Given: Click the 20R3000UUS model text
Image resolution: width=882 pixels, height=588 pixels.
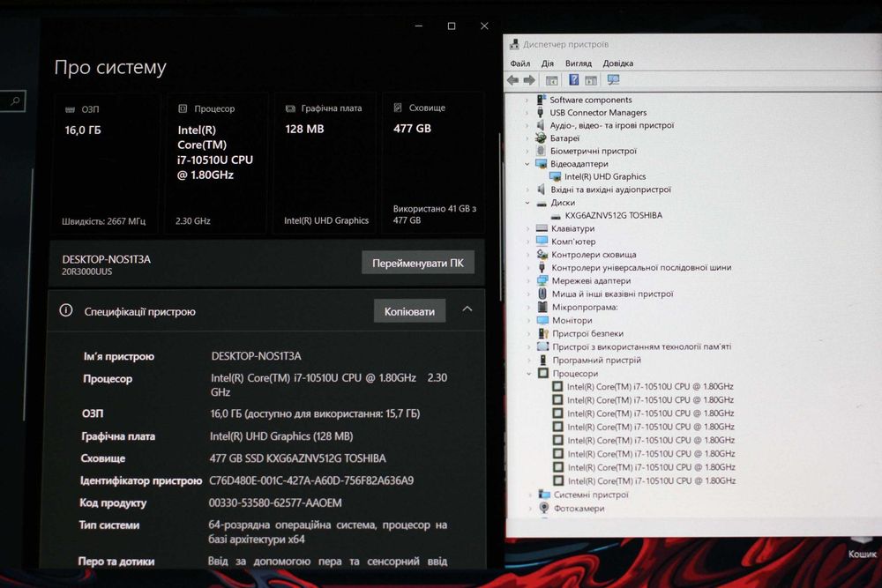Looking at the screenshot, I should tap(87, 272).
